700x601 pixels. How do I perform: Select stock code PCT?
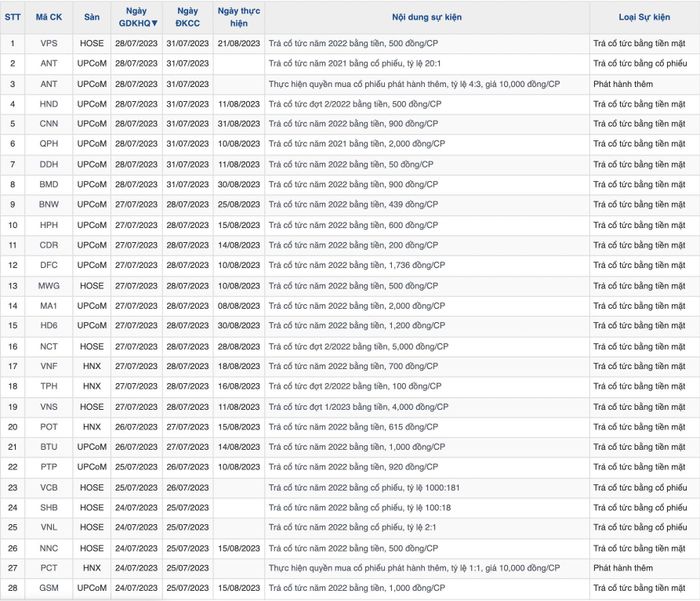click(49, 568)
